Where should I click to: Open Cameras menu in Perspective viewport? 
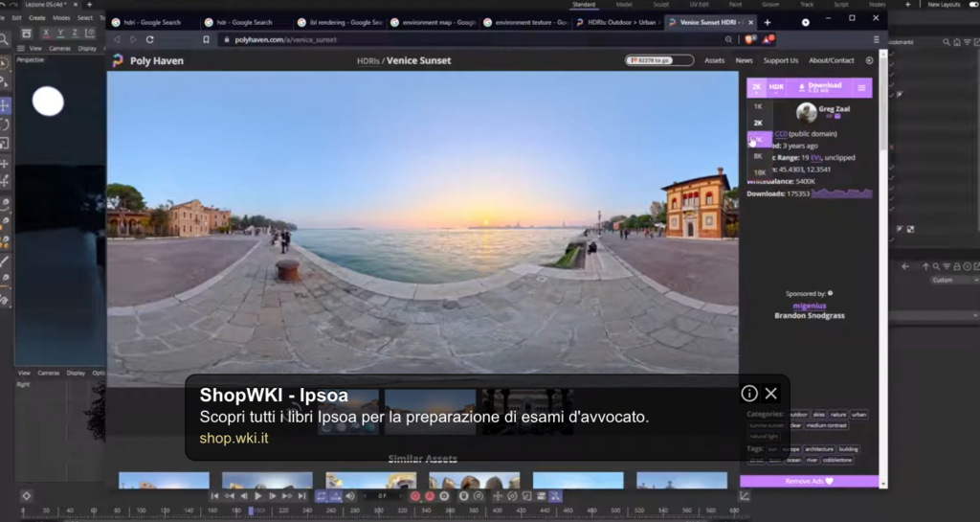tap(59, 48)
